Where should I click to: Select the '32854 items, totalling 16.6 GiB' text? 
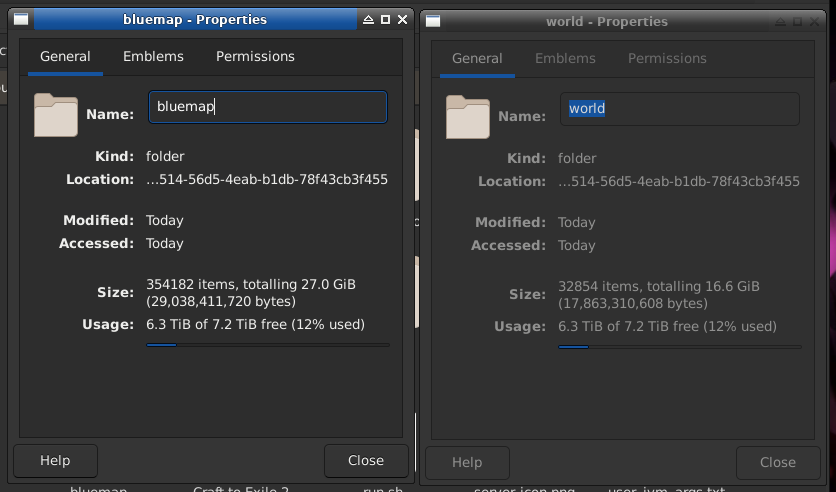tap(658, 286)
